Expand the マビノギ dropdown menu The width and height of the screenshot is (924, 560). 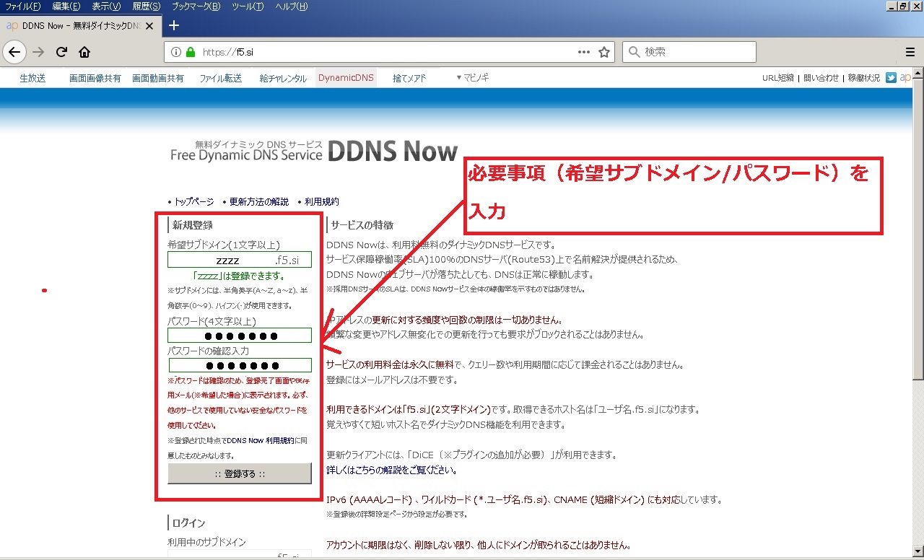pos(472,77)
